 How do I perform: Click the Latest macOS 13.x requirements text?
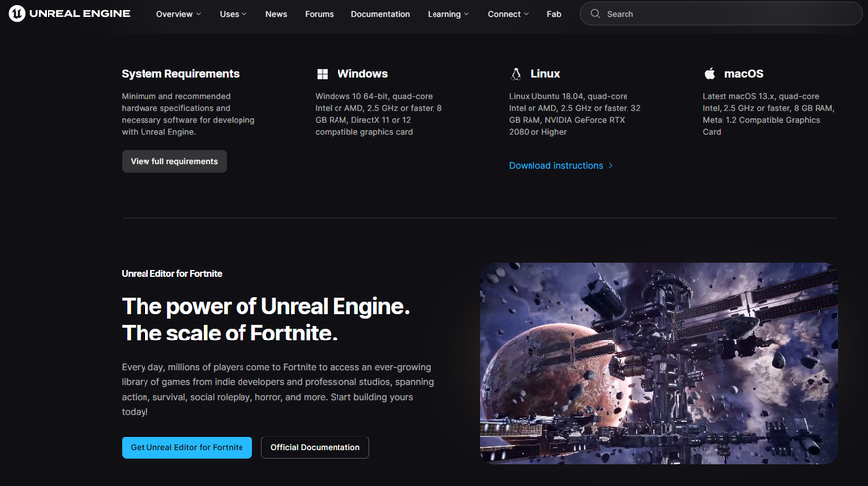(768, 114)
